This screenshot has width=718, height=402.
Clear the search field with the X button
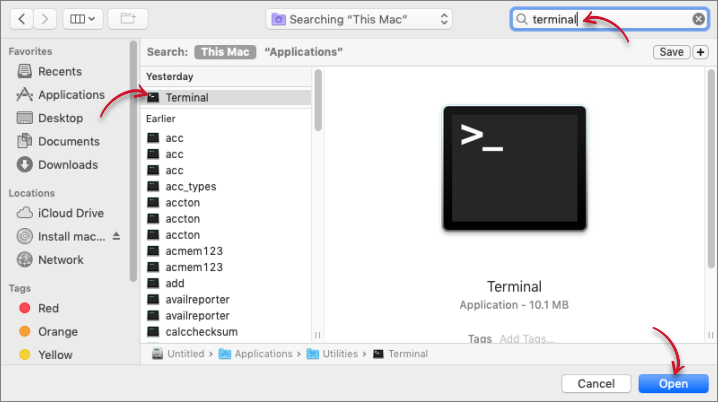[698, 19]
